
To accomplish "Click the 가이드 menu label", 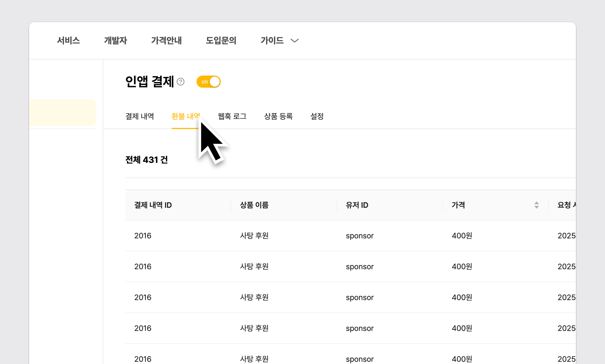I will click(x=272, y=41).
